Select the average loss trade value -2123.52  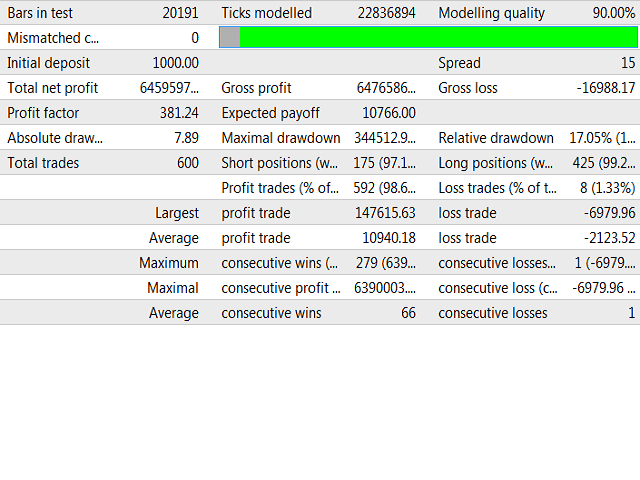click(x=609, y=238)
